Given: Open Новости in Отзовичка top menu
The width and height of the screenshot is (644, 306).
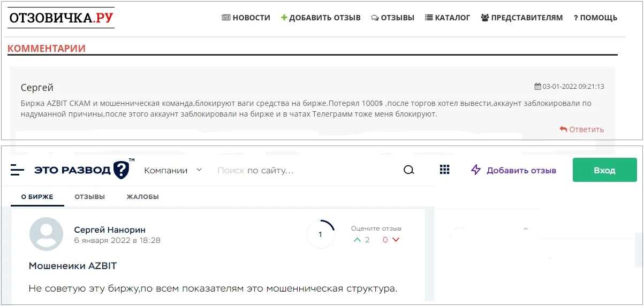Looking at the screenshot, I should 246,18.
